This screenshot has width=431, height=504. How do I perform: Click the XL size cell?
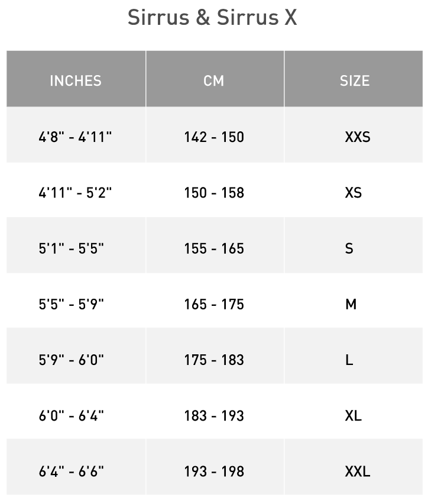353,416
